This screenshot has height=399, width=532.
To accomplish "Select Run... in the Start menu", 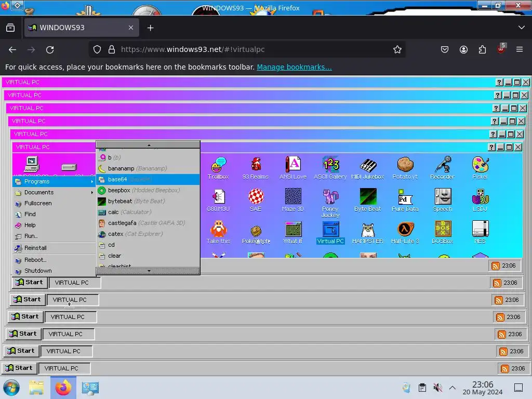I will click(54, 236).
